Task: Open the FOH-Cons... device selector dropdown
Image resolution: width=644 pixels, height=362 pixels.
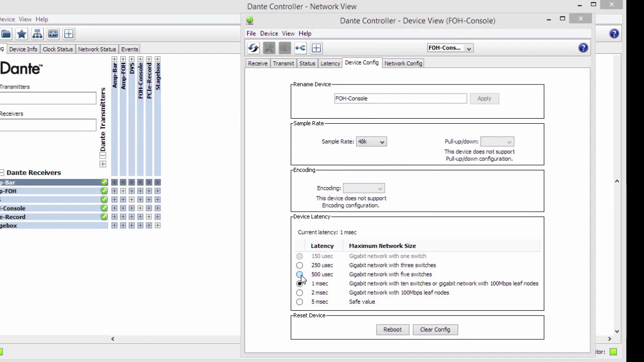Action: (450, 48)
